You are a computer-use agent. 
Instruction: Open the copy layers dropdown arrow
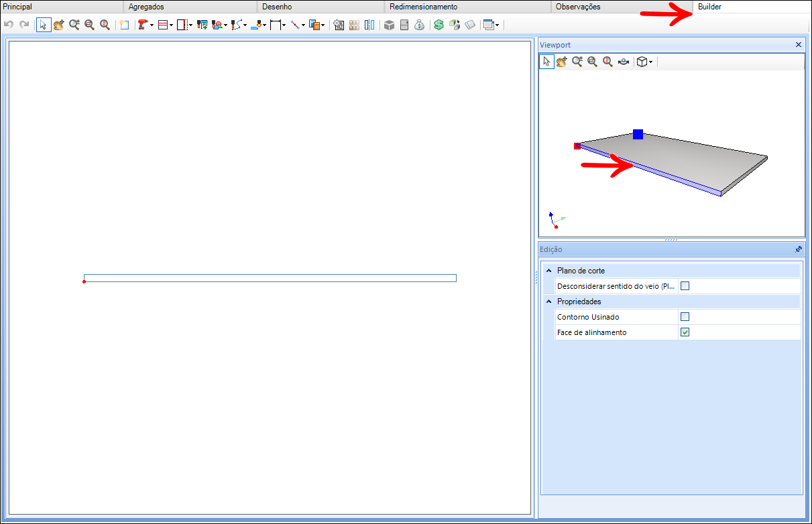(x=323, y=25)
